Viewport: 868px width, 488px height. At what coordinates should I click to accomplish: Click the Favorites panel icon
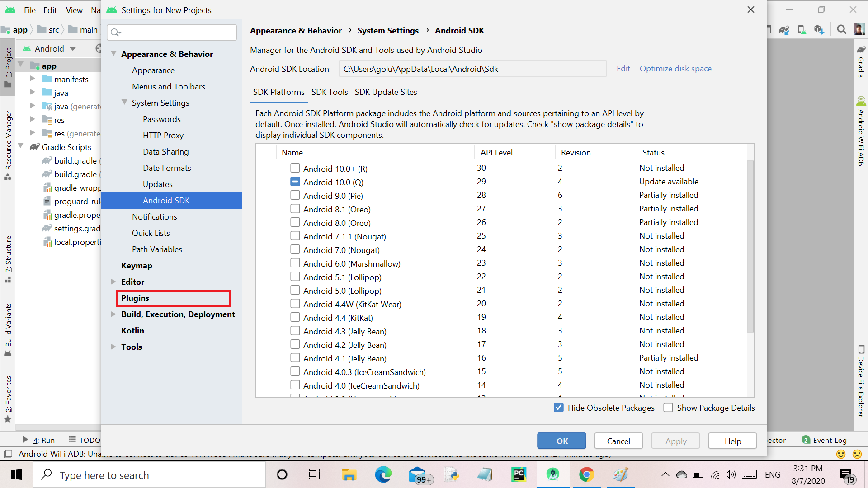tap(8, 399)
